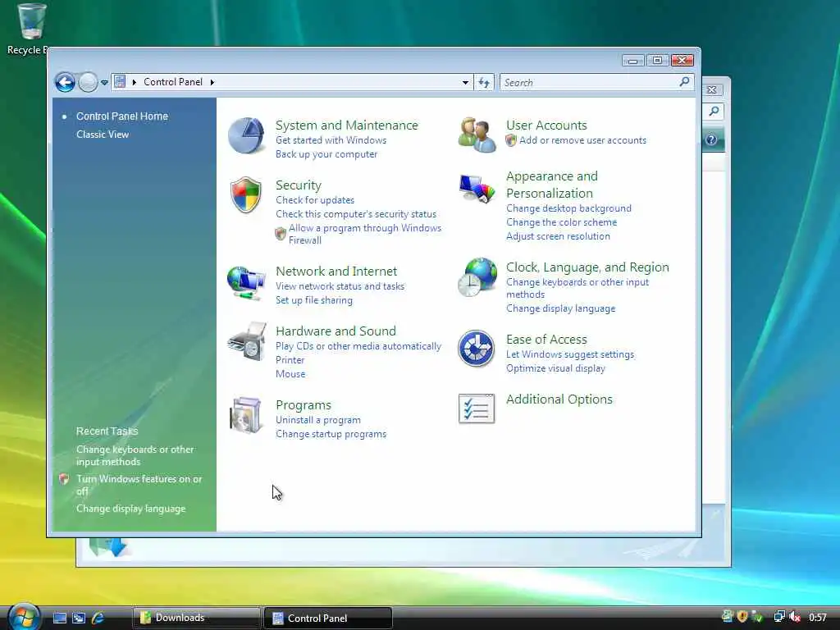
Task: Click Change desktop background
Action: coord(569,208)
